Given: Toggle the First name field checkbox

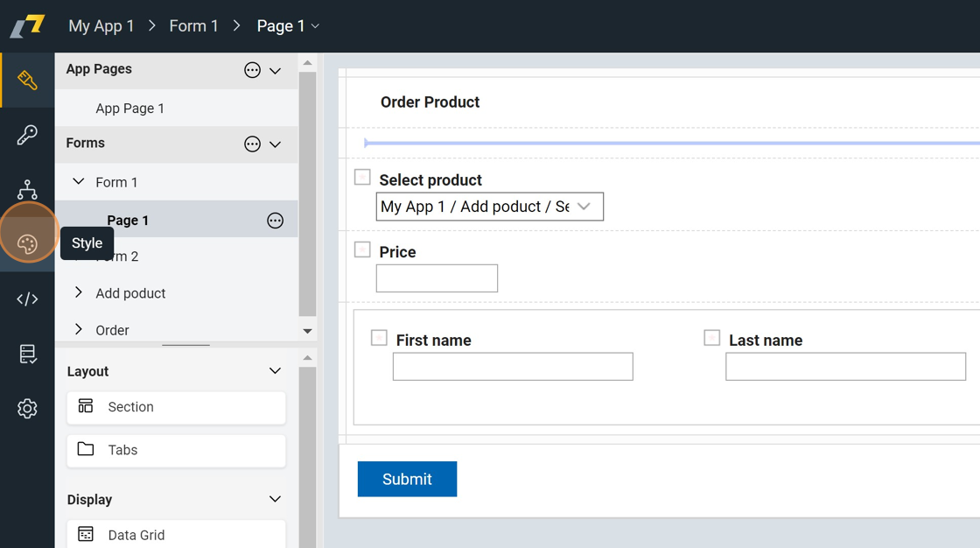Looking at the screenshot, I should pyautogui.click(x=379, y=337).
